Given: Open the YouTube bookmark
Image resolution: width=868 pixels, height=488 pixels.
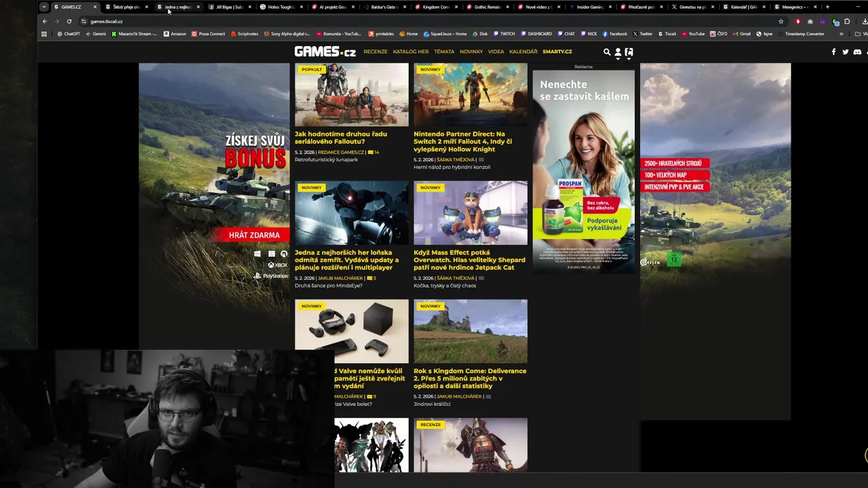Looking at the screenshot, I should (693, 33).
